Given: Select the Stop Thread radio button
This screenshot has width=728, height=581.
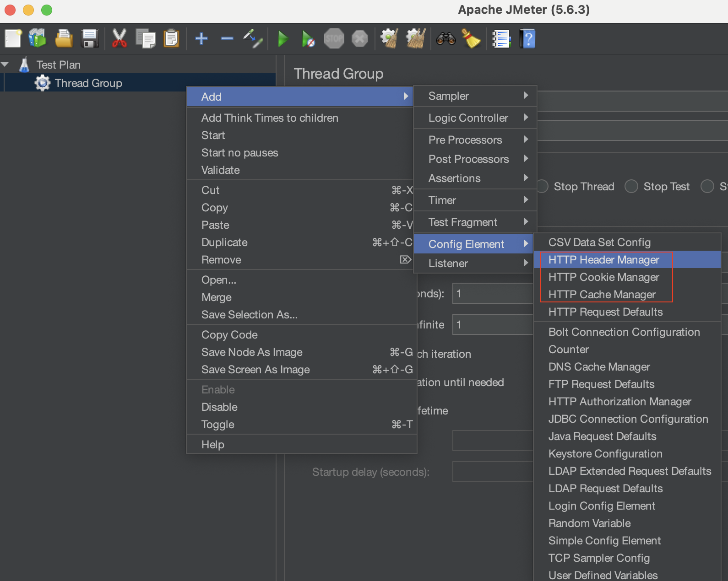Looking at the screenshot, I should point(543,186).
